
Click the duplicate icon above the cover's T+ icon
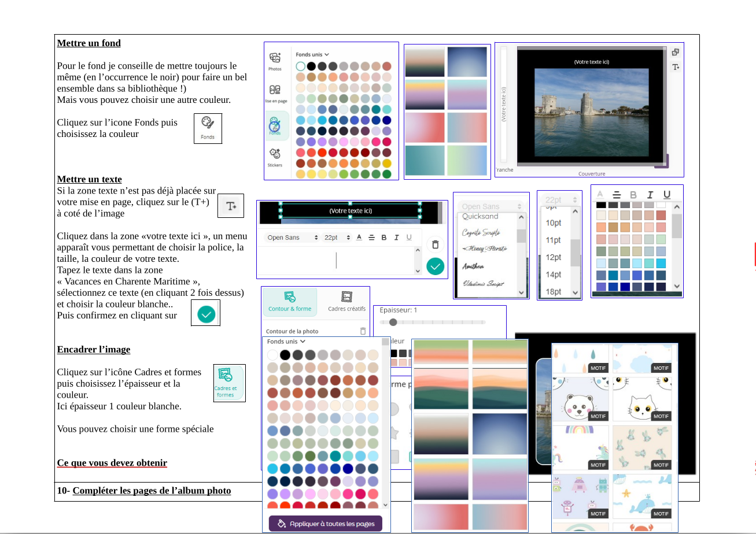pyautogui.click(x=675, y=52)
